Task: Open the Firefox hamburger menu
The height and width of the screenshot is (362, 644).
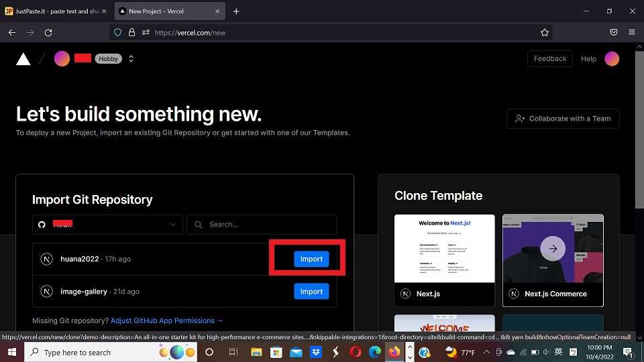Action: pyautogui.click(x=632, y=32)
